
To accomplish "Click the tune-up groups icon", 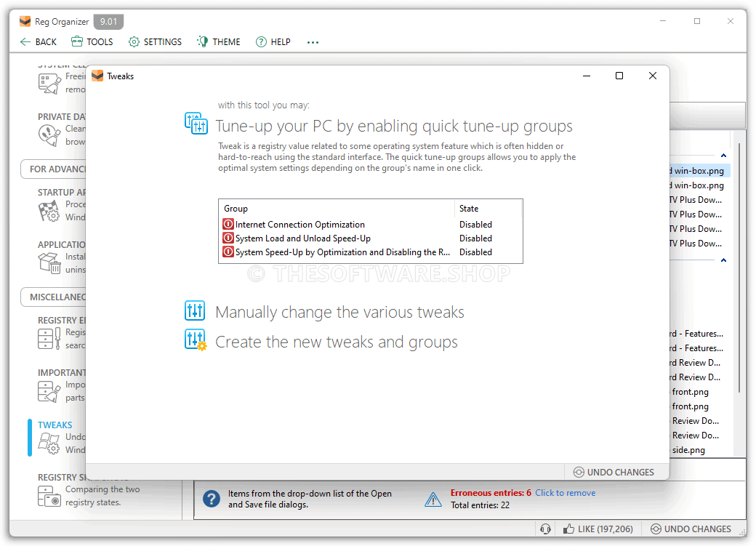I will [x=196, y=124].
